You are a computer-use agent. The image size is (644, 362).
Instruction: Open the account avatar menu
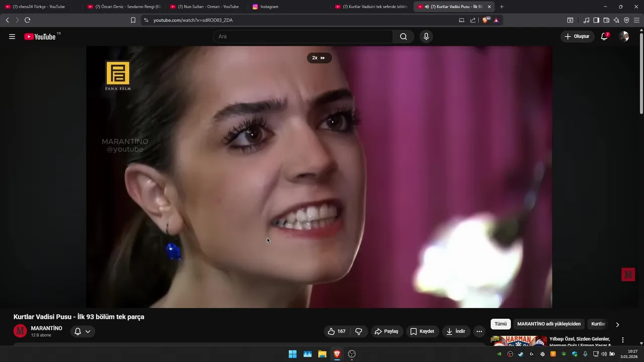coord(624,36)
